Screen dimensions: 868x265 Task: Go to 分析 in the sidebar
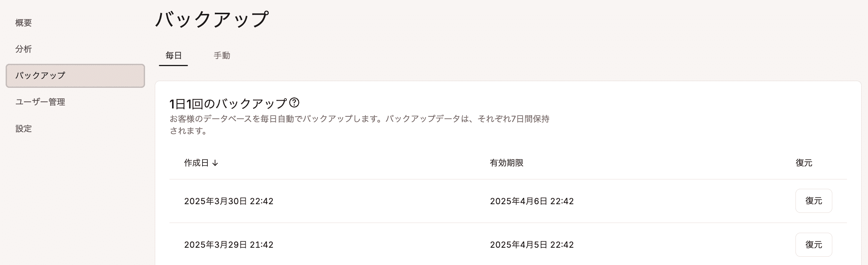24,49
